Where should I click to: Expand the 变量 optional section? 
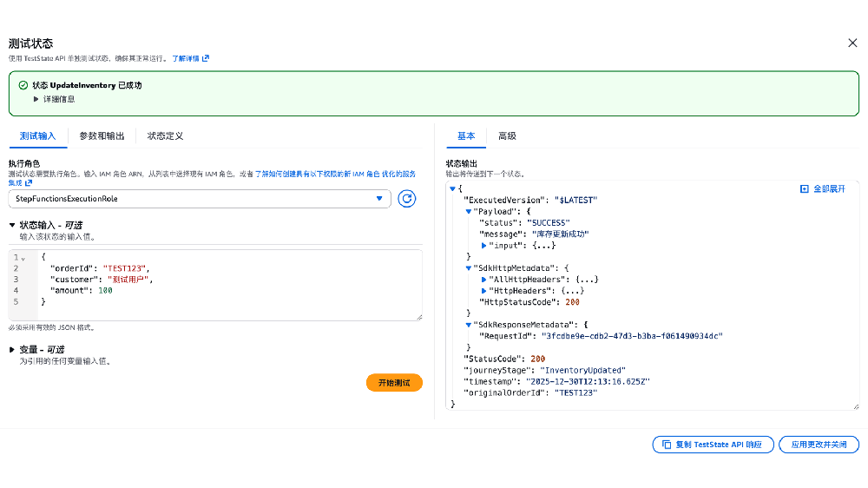point(12,350)
